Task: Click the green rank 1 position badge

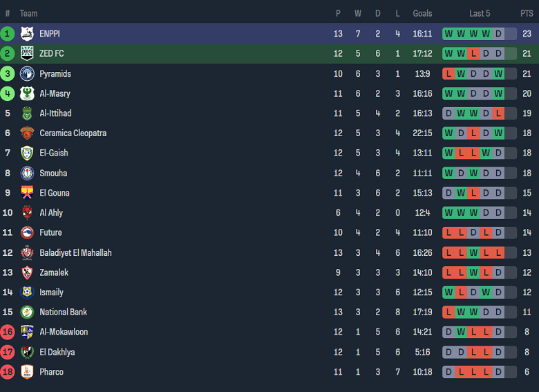Action: click(8, 34)
